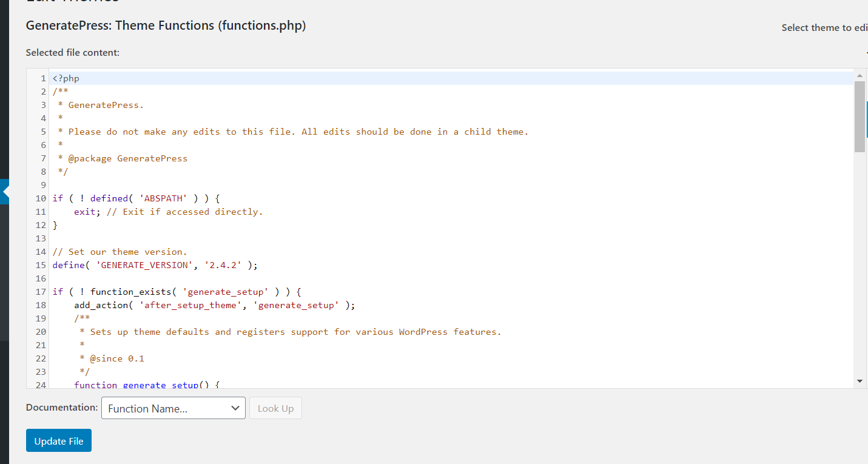Click line number 9 in the gutter
The height and width of the screenshot is (464, 868).
(x=43, y=185)
